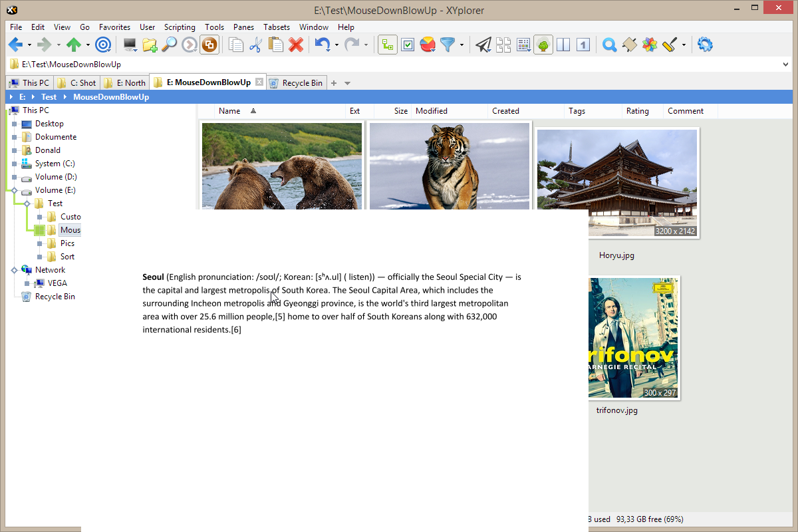Click the Hotlist target icon
This screenshot has height=532, width=798.
[103, 45]
